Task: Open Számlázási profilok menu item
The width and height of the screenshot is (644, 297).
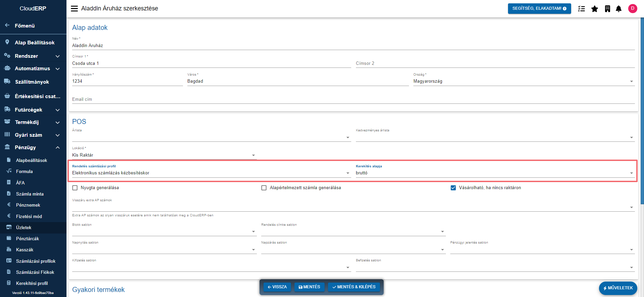Action: 36,261
